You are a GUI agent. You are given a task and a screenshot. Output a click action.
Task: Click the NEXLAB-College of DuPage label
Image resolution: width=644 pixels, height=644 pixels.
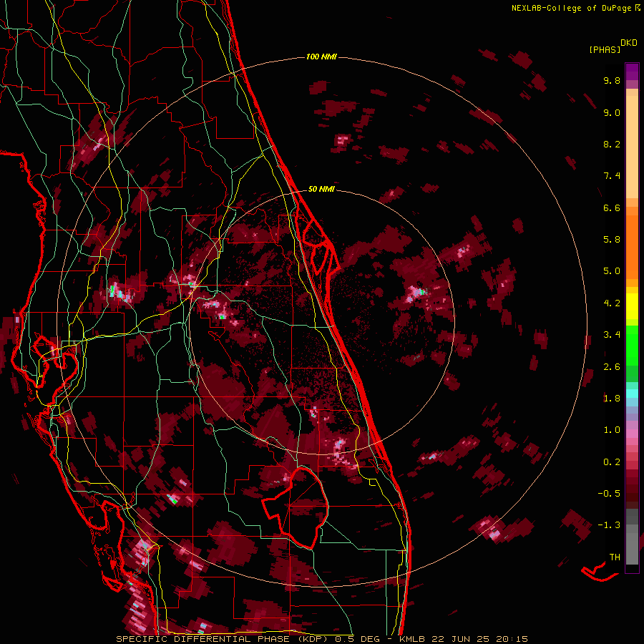tap(572, 8)
